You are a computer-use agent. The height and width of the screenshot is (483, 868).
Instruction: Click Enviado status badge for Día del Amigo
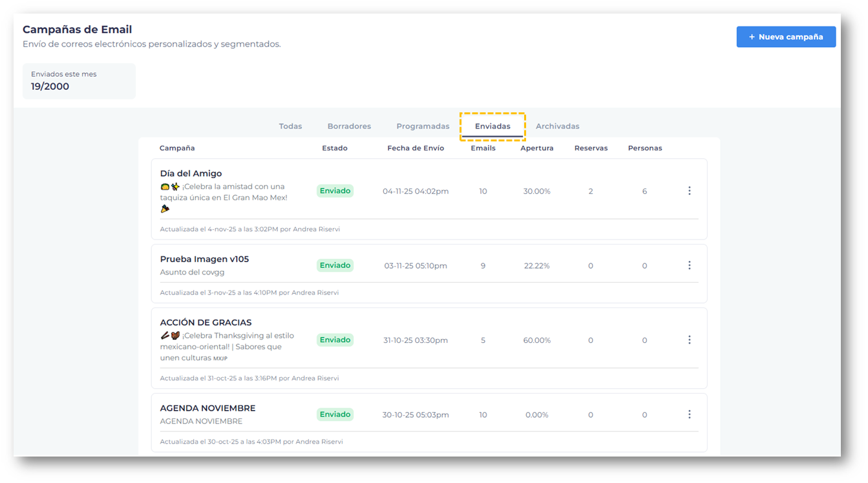coord(335,191)
